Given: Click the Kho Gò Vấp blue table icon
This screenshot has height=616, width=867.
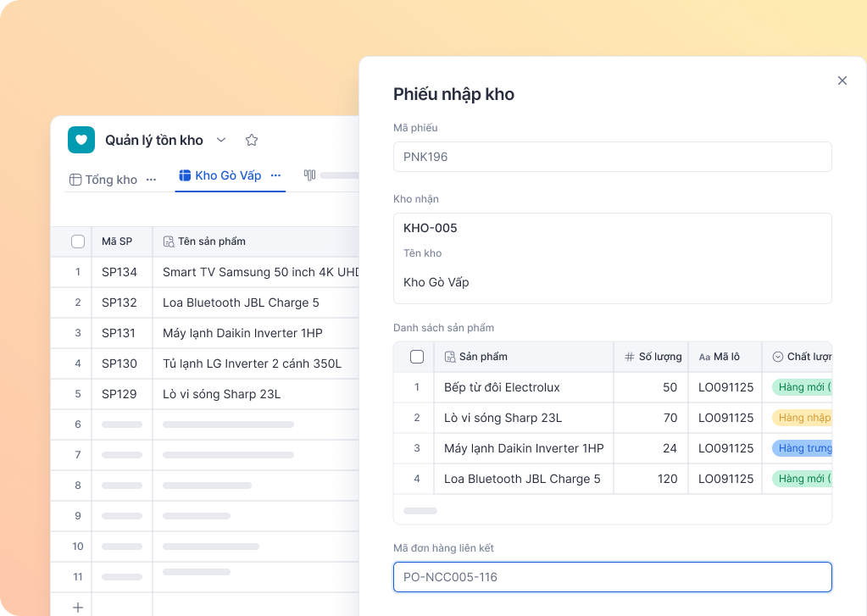Looking at the screenshot, I should tap(185, 175).
